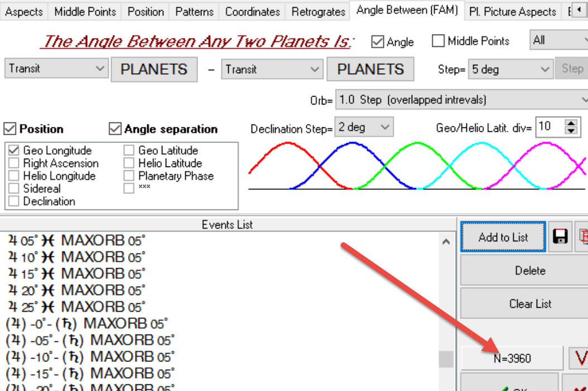Open the Declination Step dropdown
The width and height of the screenshot is (588, 391).
364,127
